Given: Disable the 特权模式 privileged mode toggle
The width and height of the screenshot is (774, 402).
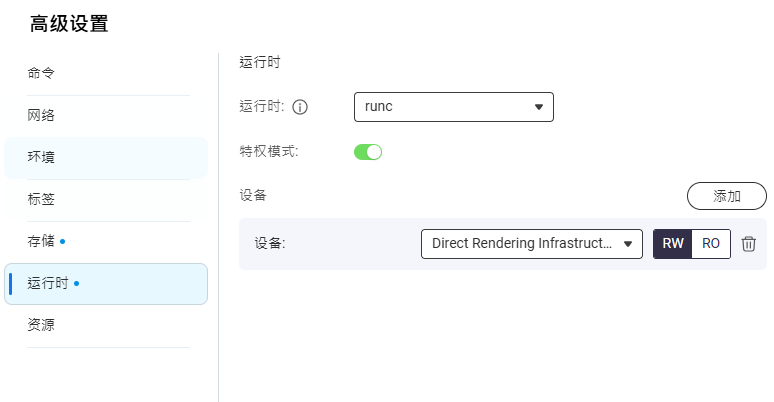Looking at the screenshot, I should 368,152.
